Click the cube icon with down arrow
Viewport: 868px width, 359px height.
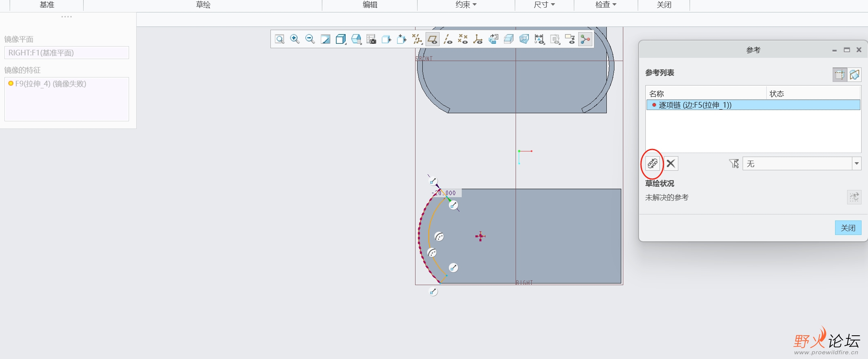(402, 39)
